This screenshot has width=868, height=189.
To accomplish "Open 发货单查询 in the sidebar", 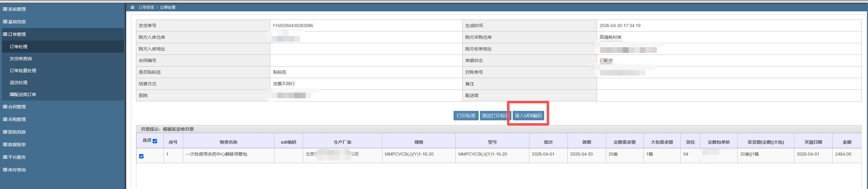I will pyautogui.click(x=20, y=59).
